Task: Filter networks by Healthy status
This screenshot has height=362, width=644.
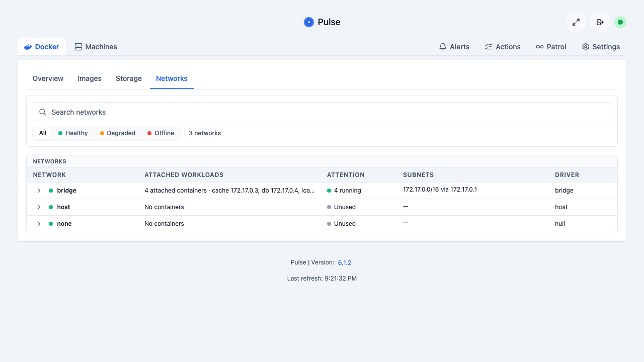Action: click(73, 133)
